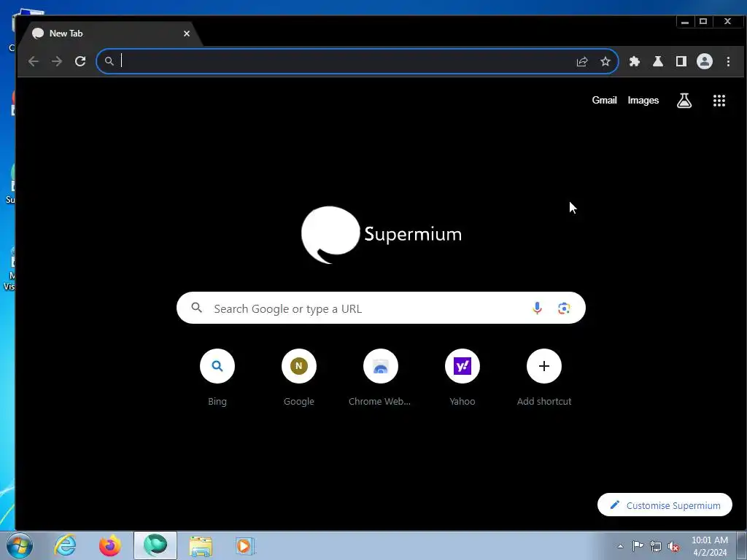
Task: Go back using the back arrow
Action: tap(34, 61)
